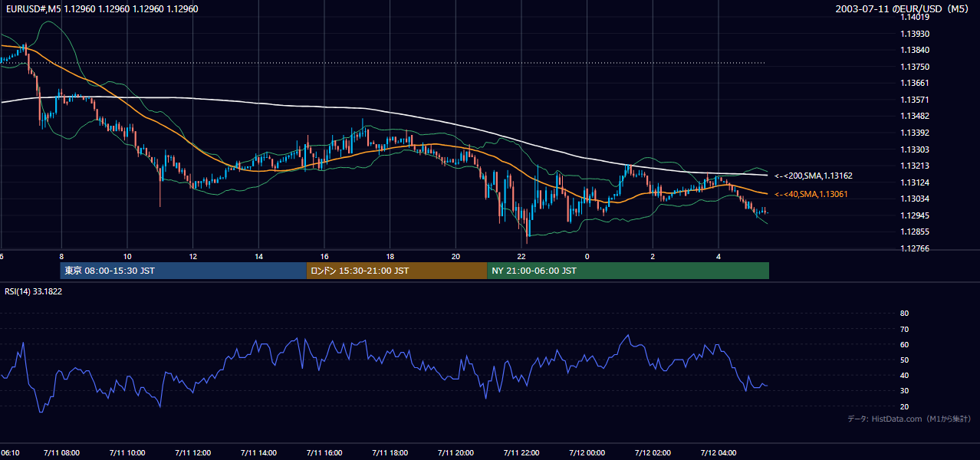The height and width of the screenshot is (460, 980).
Task: Click RSI level 70 on the RSI scale
Action: pos(904,329)
